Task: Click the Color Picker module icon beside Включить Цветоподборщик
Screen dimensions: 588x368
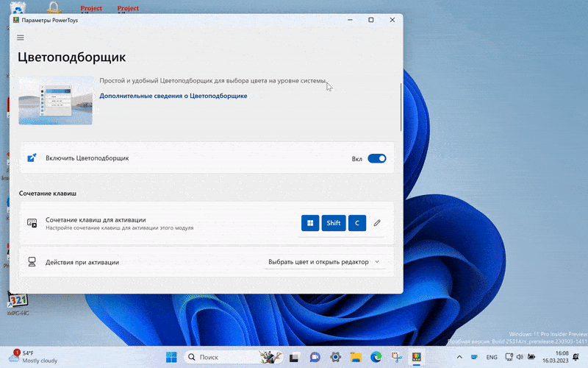Action: tap(32, 158)
